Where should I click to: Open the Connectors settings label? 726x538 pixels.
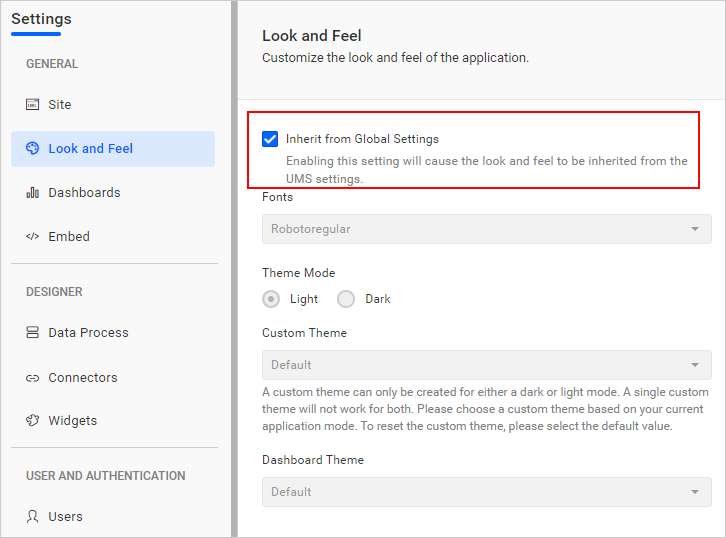[83, 378]
